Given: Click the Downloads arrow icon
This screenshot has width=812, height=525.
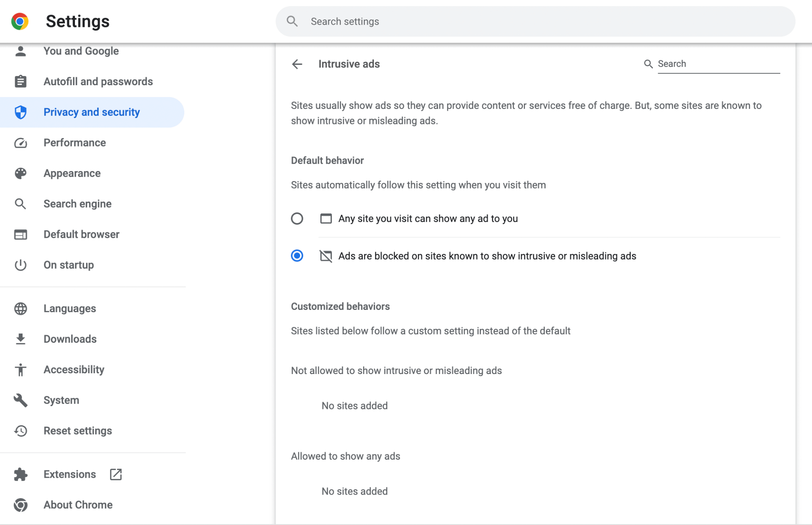Looking at the screenshot, I should click(x=21, y=339).
